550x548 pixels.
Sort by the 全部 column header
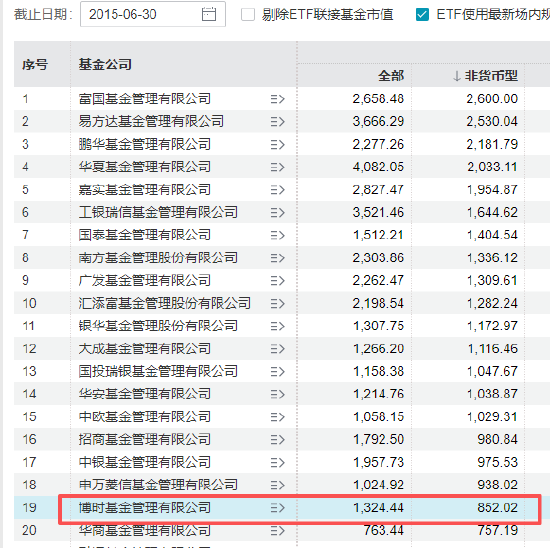391,76
